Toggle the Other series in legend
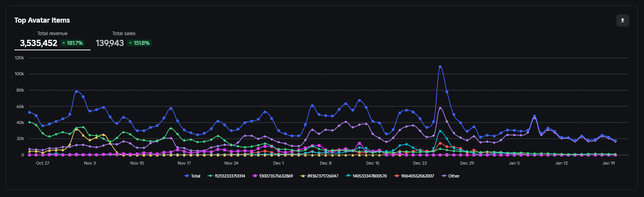 [x=451, y=176]
